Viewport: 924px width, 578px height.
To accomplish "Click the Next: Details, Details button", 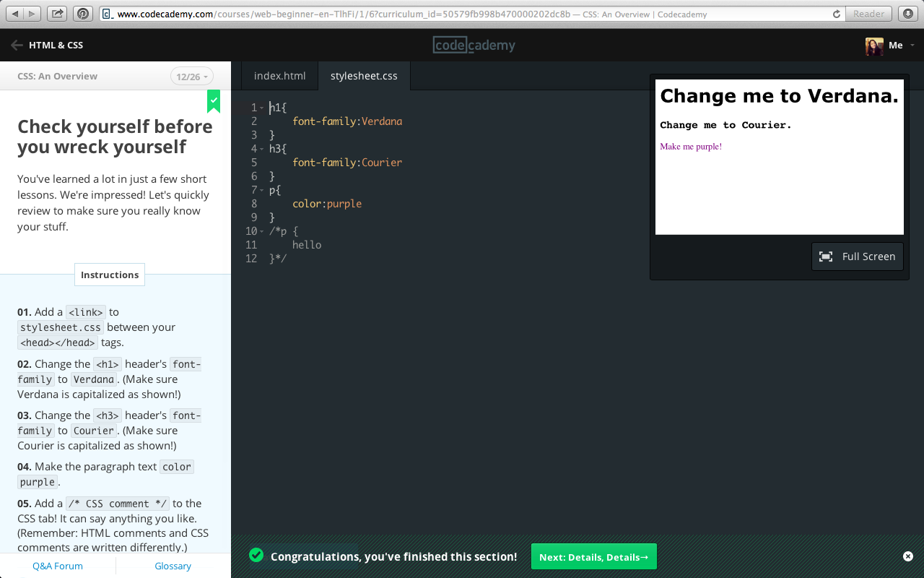I will point(593,556).
